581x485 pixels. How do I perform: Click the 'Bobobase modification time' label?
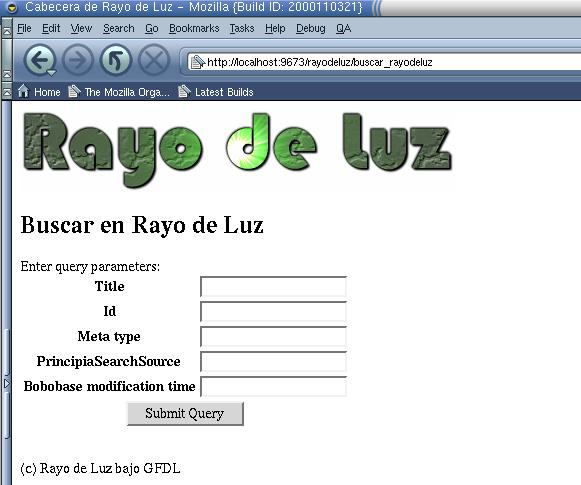point(109,386)
